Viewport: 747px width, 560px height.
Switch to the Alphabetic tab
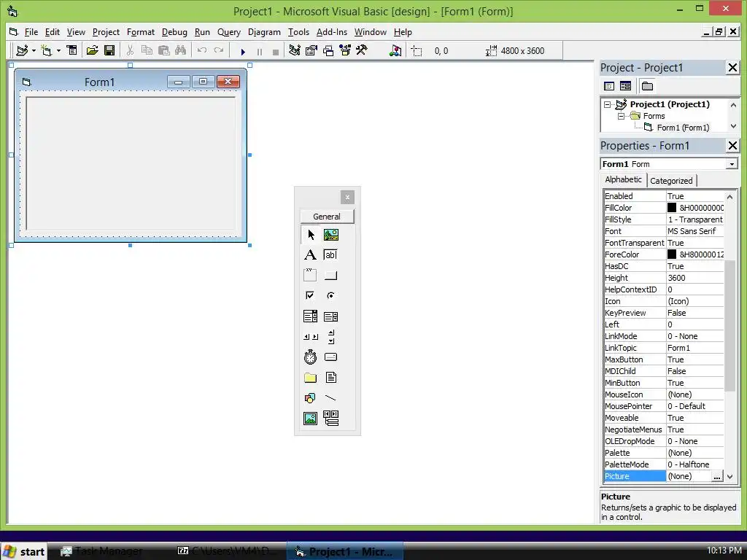[x=623, y=179]
